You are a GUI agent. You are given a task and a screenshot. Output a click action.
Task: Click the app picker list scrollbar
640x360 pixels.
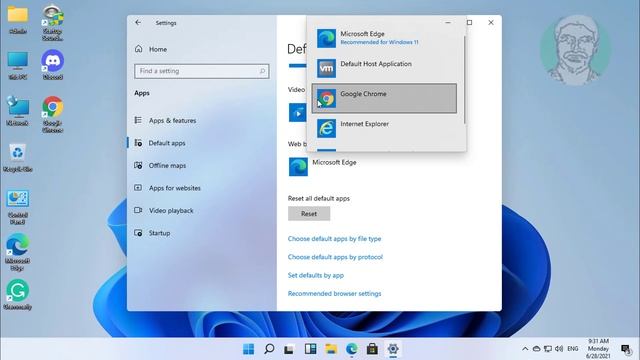coord(464,80)
